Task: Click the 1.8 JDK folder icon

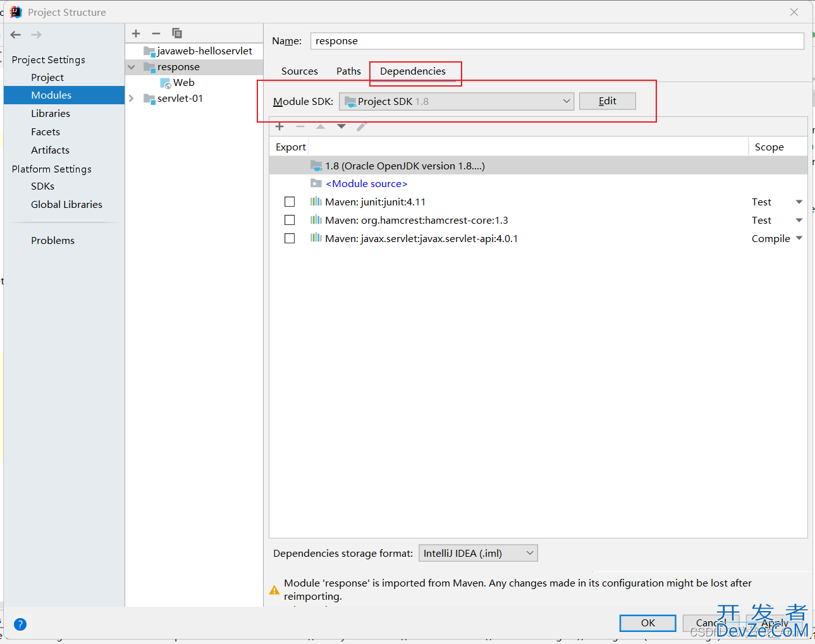Action: (x=316, y=166)
